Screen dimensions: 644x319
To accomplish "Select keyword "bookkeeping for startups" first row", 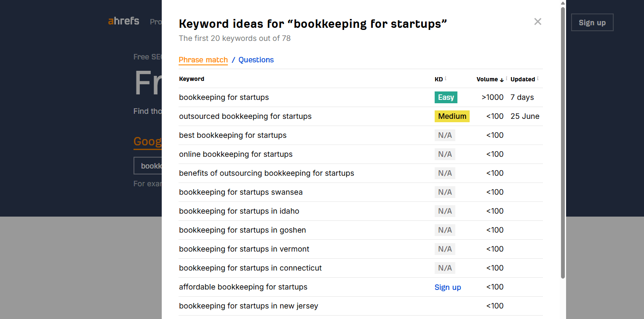I will coord(224,97).
